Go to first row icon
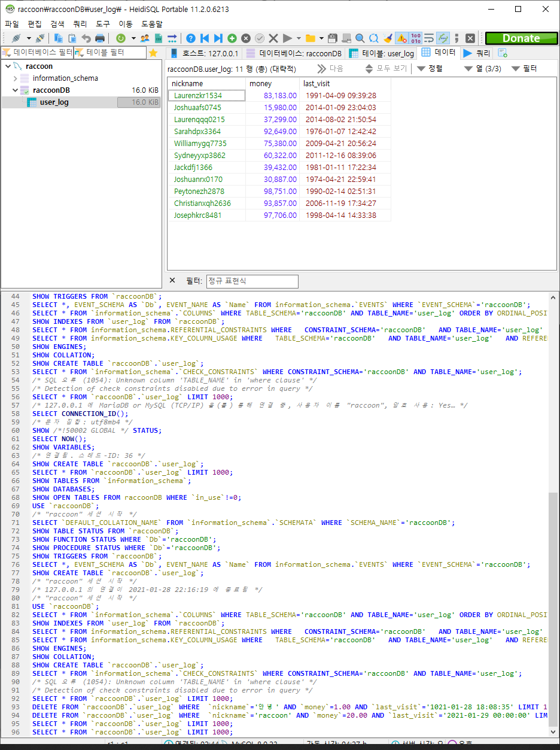The image size is (560, 750). coord(205,38)
